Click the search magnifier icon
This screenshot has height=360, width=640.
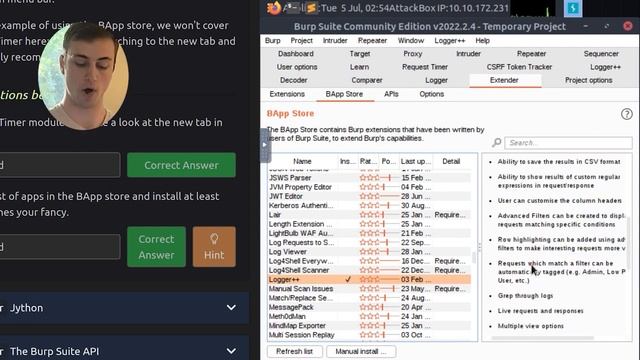click(x=496, y=142)
